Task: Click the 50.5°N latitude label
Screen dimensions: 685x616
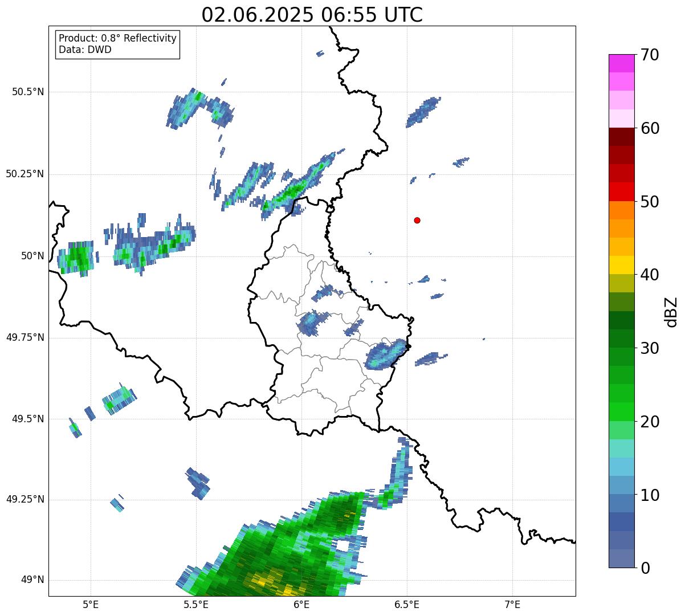Action: coord(28,92)
